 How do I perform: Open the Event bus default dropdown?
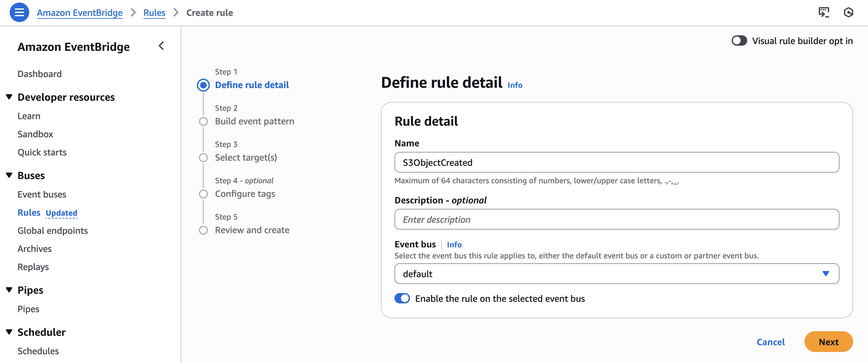[x=616, y=273]
